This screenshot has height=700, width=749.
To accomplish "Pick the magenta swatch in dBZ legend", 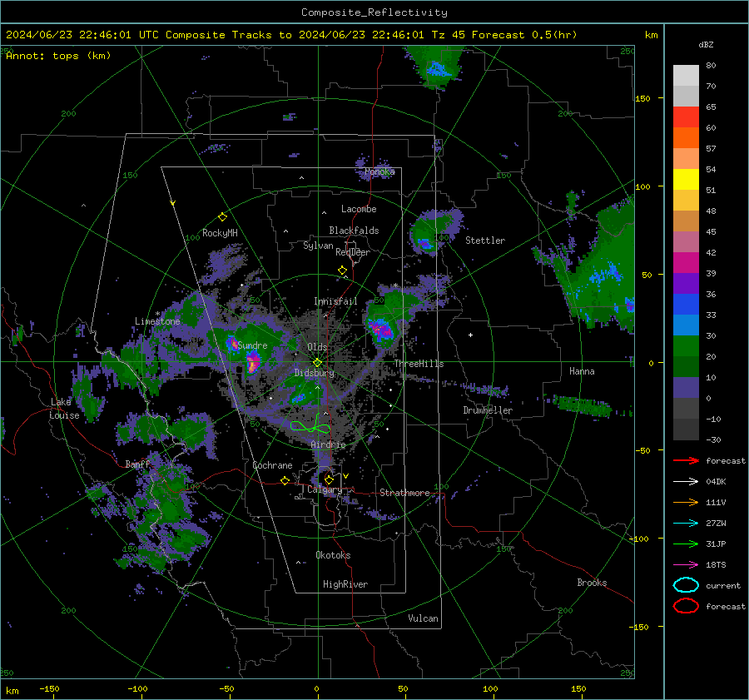I will 686,263.
